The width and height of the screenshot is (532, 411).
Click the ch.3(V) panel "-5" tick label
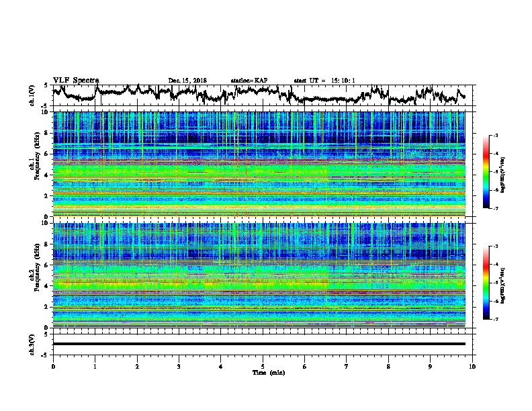tap(45, 355)
